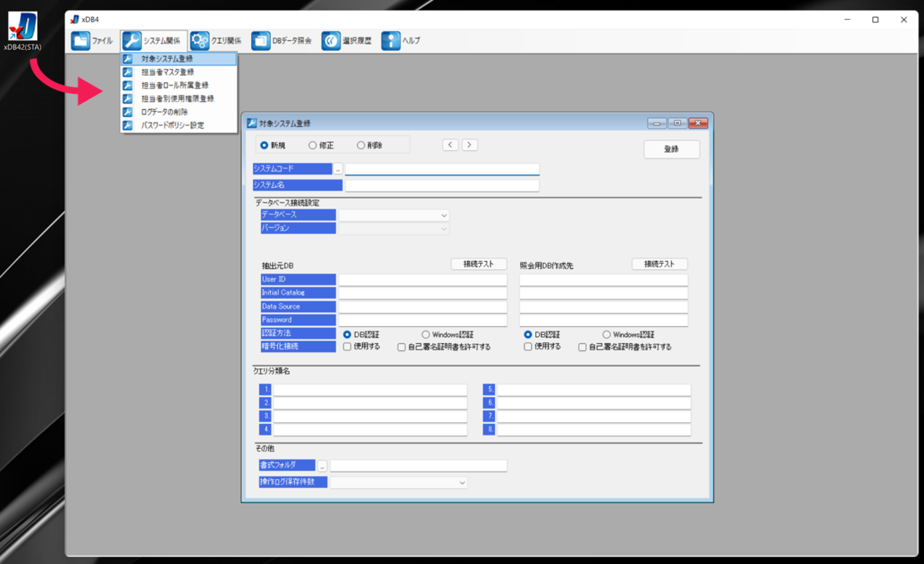Choose Windows認証 for 抽出元DB
This screenshot has height=564, width=924.
(x=426, y=335)
